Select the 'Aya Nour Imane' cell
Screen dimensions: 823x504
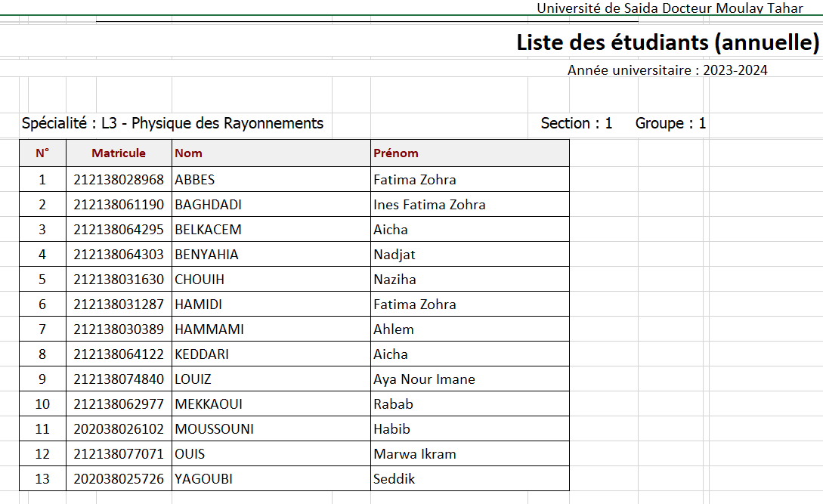[x=424, y=379]
